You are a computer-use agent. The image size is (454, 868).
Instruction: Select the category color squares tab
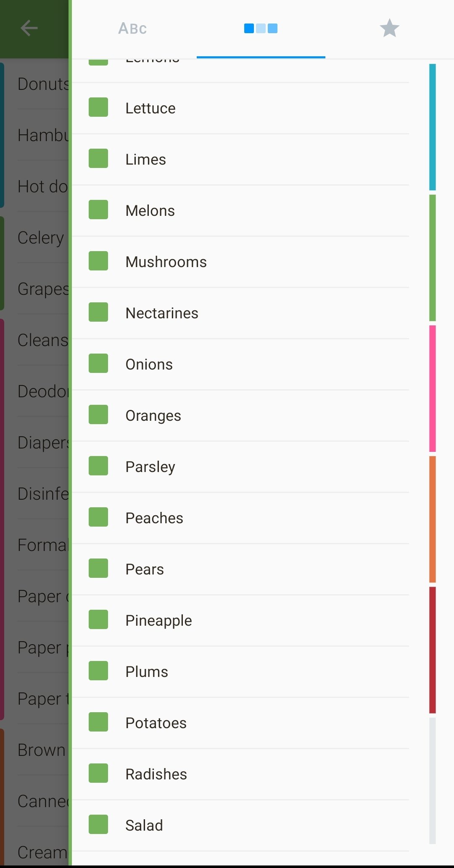(261, 28)
